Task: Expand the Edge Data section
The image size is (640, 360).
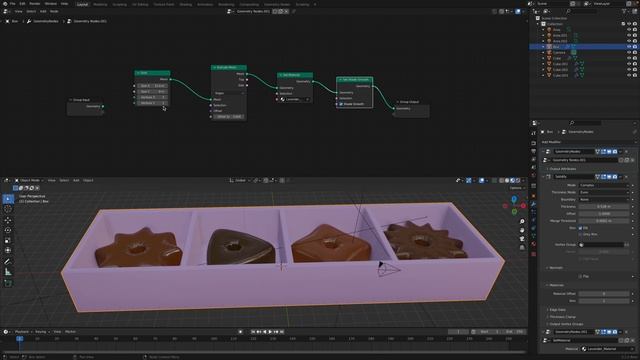Action: pos(557,310)
